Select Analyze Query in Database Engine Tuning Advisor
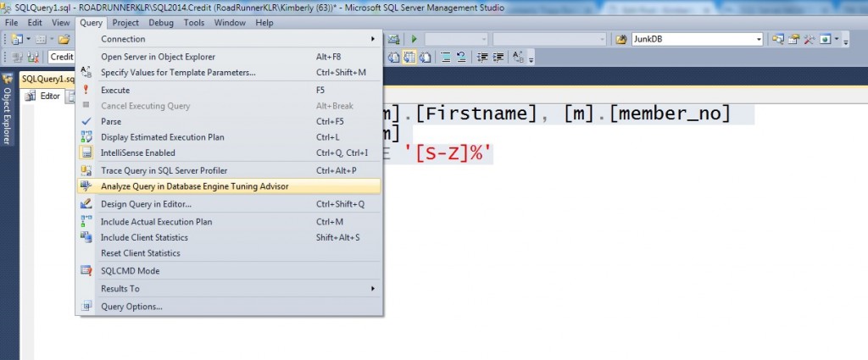The height and width of the screenshot is (360, 868). (x=229, y=186)
